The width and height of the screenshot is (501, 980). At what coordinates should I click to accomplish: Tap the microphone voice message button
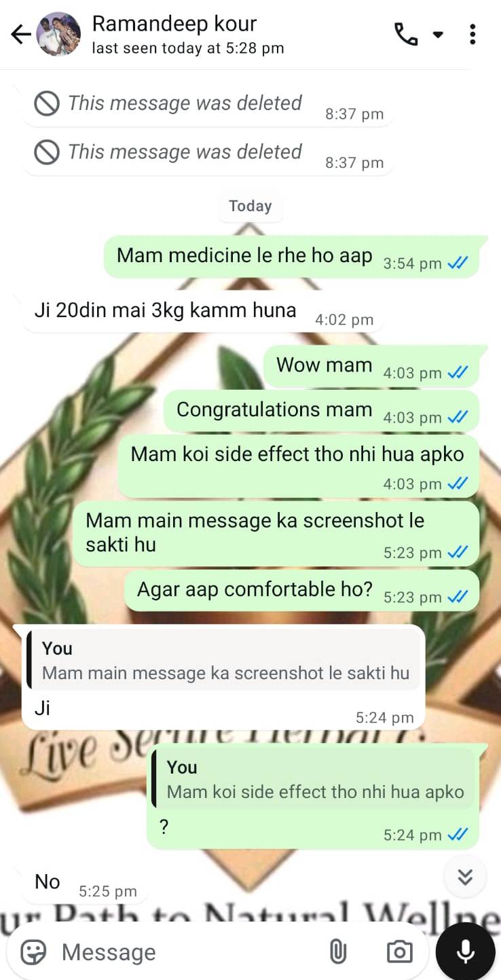pos(466,951)
